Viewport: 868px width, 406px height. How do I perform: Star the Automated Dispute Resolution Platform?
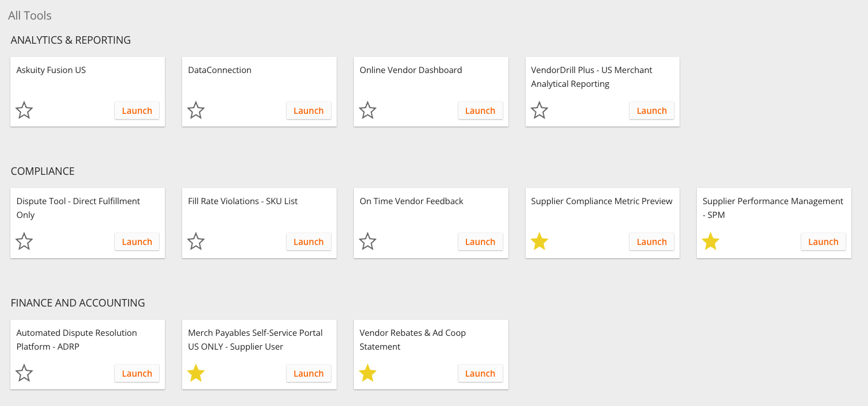tap(24, 373)
